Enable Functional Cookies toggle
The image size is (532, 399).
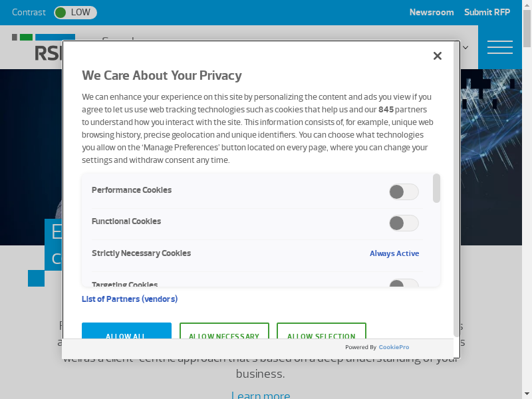tap(403, 223)
